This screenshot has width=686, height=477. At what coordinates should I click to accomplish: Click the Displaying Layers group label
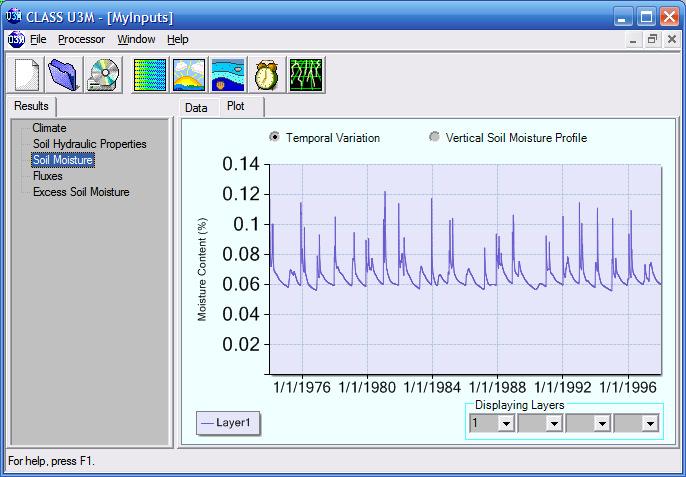519,405
